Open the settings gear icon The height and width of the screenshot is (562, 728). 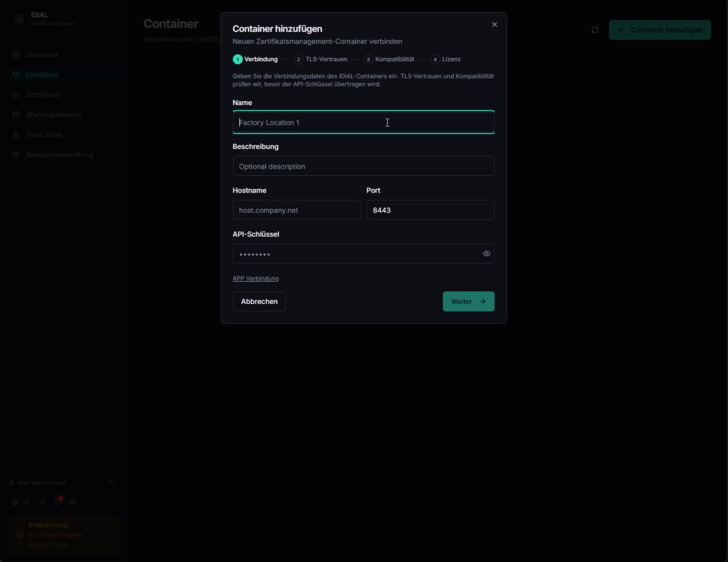[72, 502]
